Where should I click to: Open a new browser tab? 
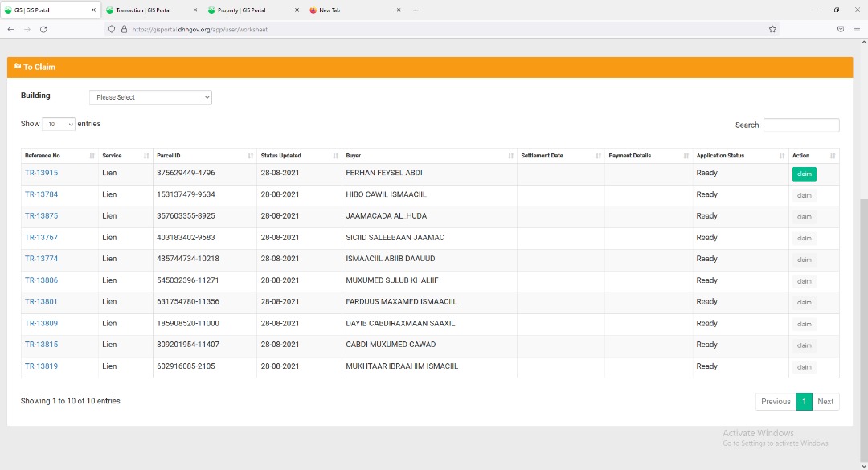pos(416,10)
